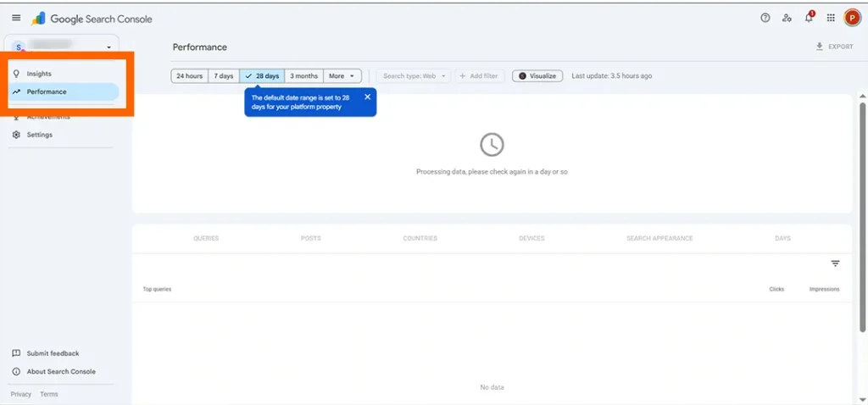Click the Processing data message

tap(492, 172)
